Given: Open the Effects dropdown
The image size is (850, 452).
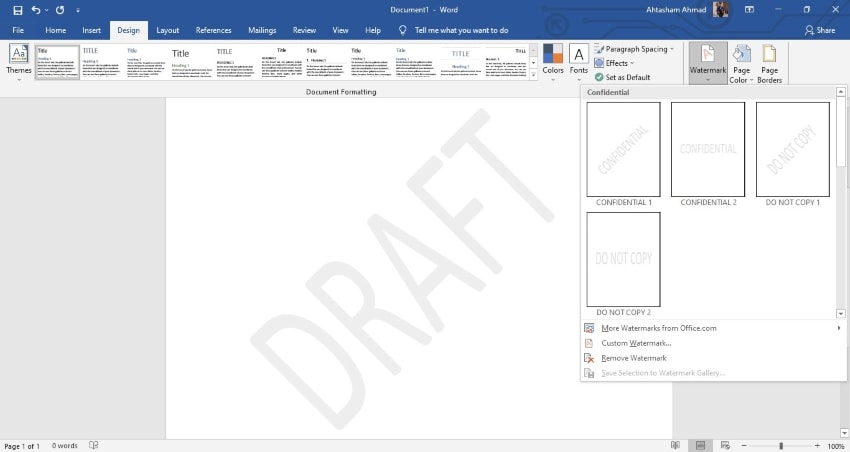Looking at the screenshot, I should coord(614,63).
